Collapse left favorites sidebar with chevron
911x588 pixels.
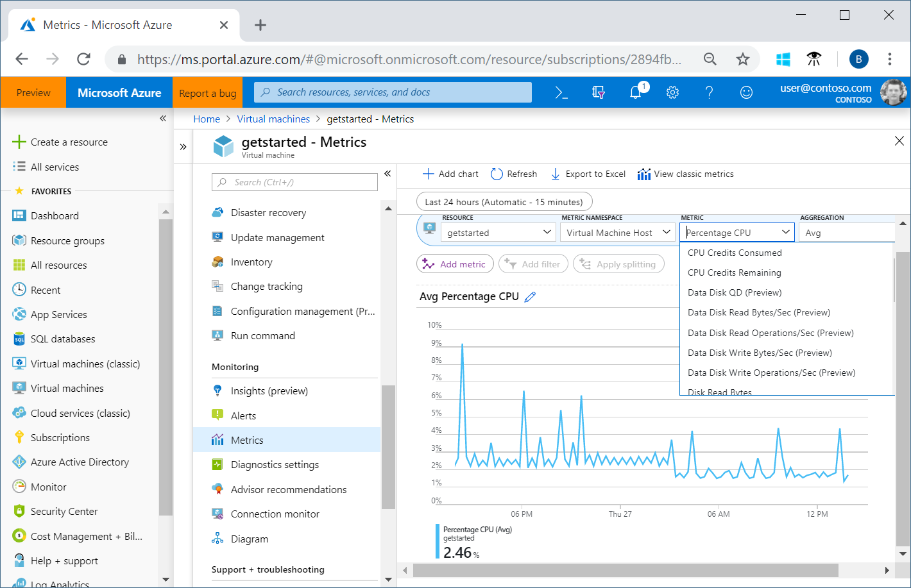pyautogui.click(x=163, y=119)
